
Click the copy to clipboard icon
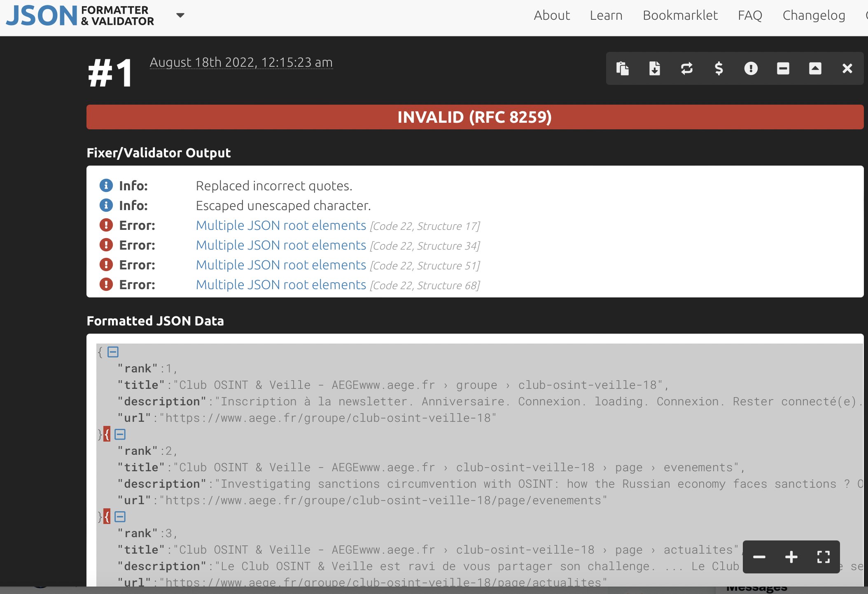pos(622,68)
